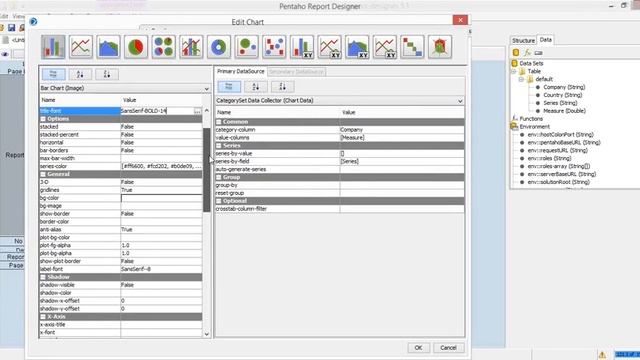Select the bg-color value field
Image resolution: width=640 pixels, height=360 pixels.
[161, 198]
